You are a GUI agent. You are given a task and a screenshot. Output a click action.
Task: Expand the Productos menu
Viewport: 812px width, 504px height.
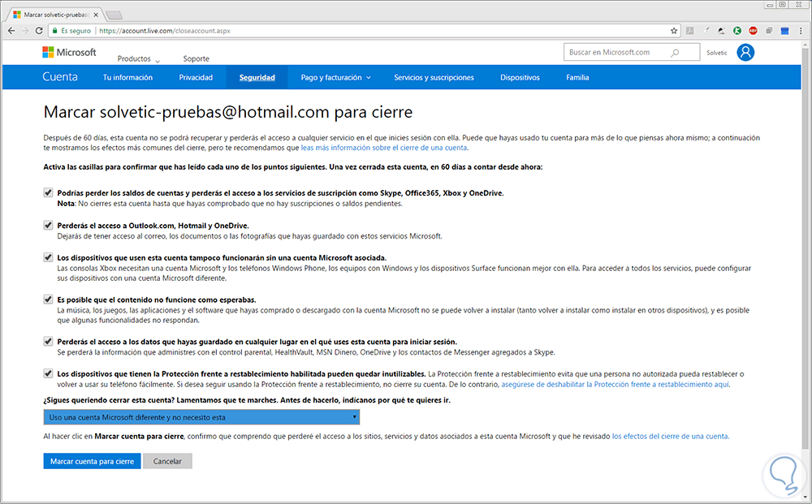point(138,59)
